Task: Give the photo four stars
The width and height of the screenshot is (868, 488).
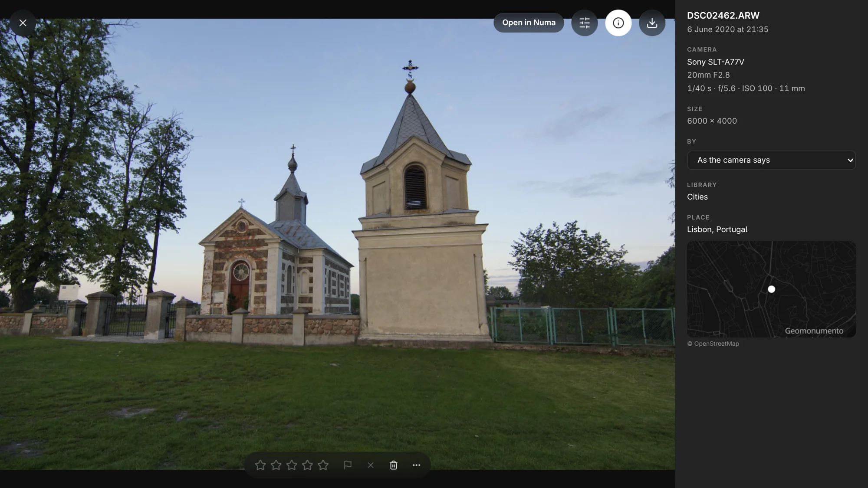Action: [307, 465]
